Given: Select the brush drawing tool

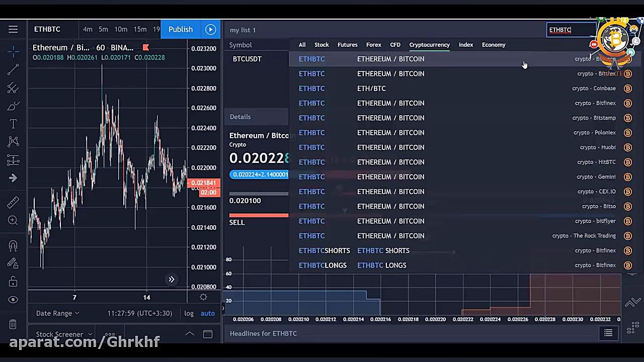Looking at the screenshot, I should (13, 106).
